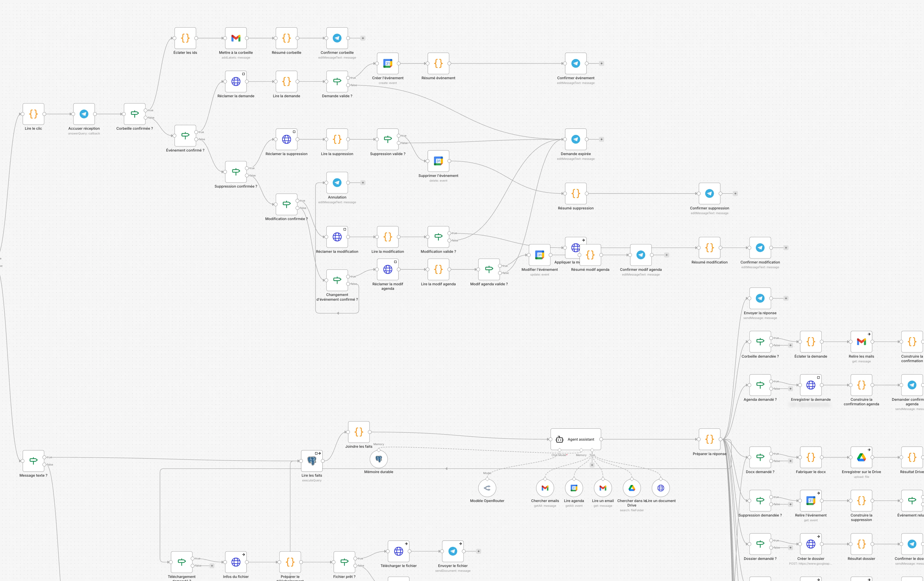Select the 'Annulation' Telegram node

pyautogui.click(x=337, y=183)
